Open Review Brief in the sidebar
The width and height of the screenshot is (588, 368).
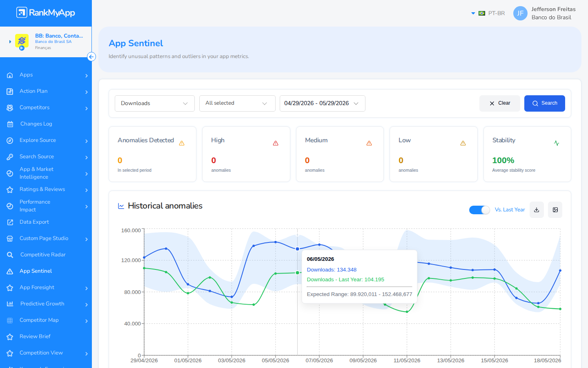46,337
